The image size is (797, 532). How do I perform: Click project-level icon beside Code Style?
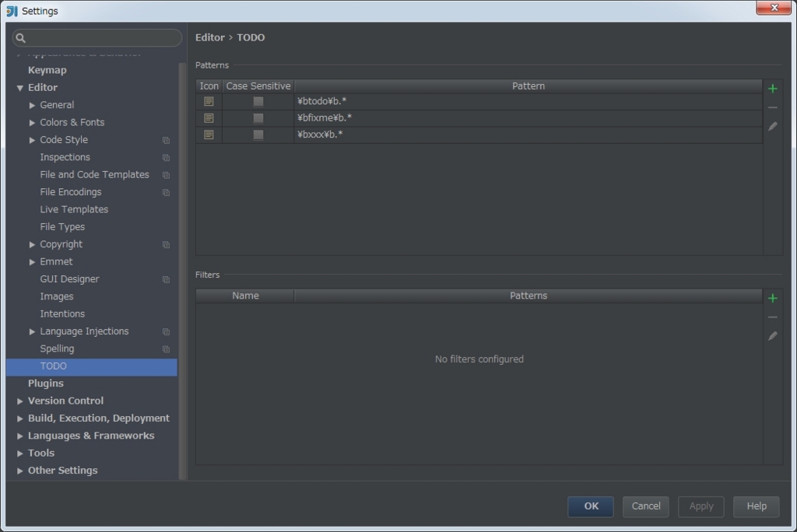pyautogui.click(x=166, y=140)
